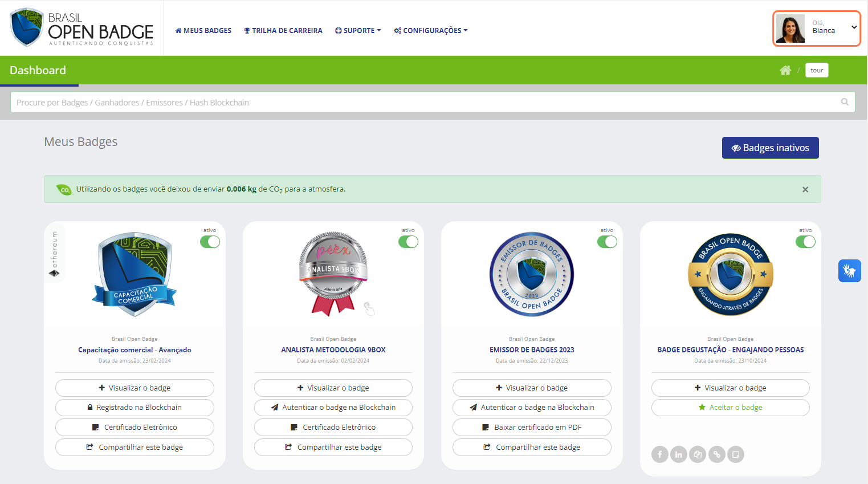
Task: Click the LinkedIn share icon
Action: 679,454
